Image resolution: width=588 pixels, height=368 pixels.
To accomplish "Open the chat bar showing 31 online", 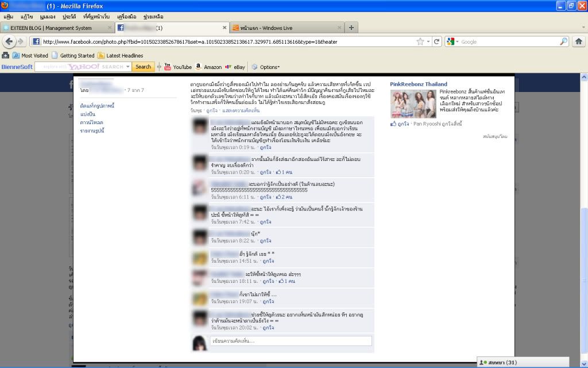I will point(523,362).
